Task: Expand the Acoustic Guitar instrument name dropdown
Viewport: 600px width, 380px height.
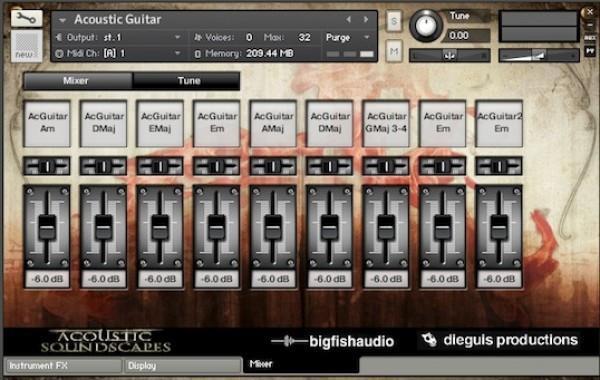Action: tap(63, 20)
